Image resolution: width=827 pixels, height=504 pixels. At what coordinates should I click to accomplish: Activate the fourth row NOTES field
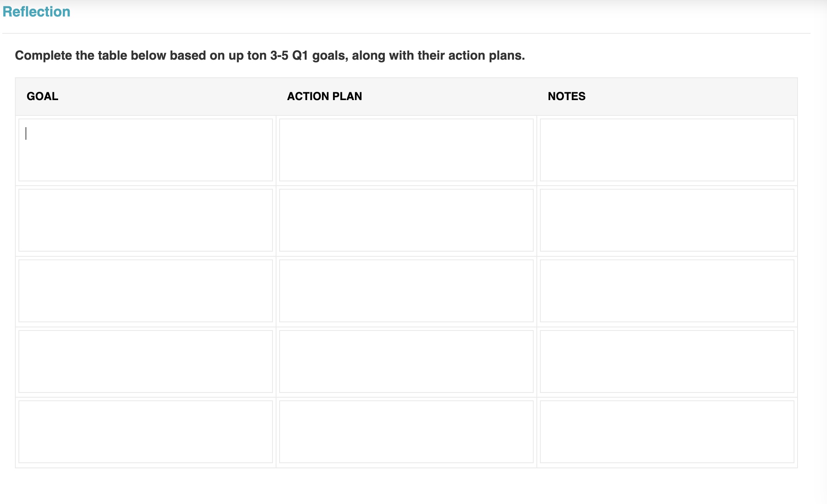pyautogui.click(x=667, y=362)
